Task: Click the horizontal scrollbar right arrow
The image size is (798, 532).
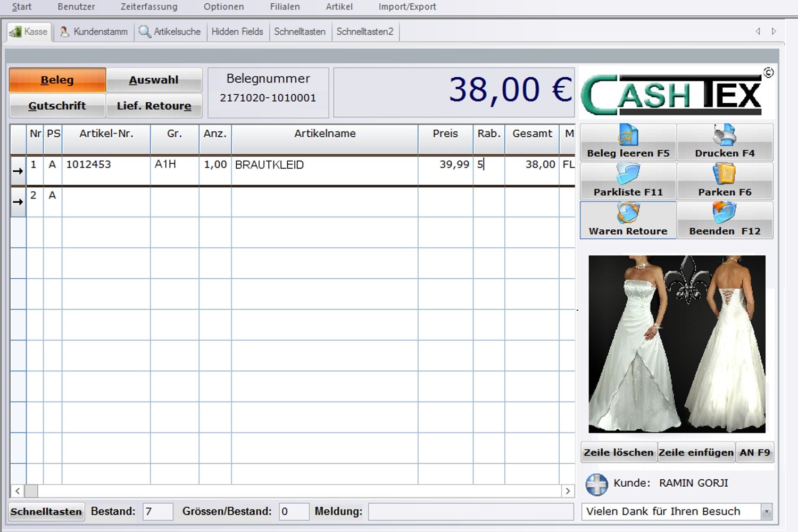Action: [x=568, y=491]
